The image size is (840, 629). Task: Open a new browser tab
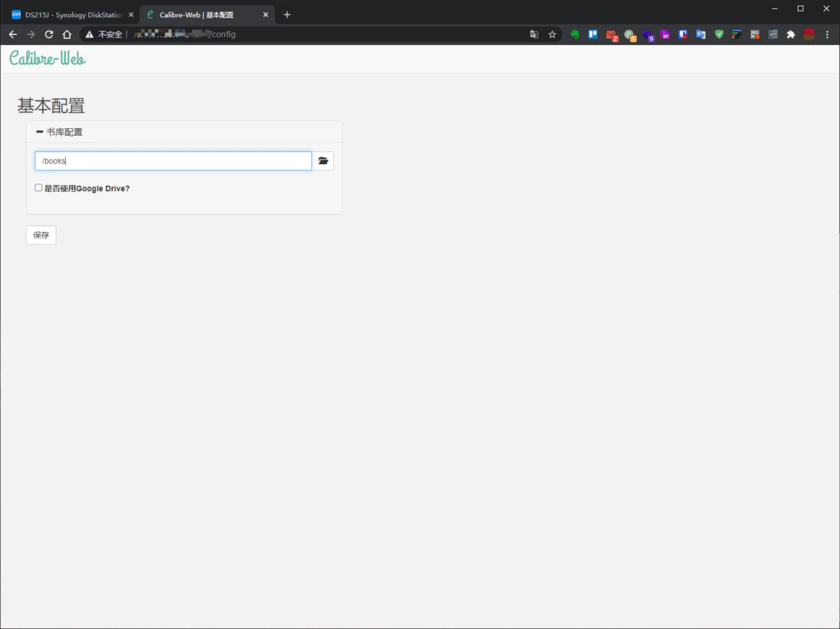pos(286,15)
